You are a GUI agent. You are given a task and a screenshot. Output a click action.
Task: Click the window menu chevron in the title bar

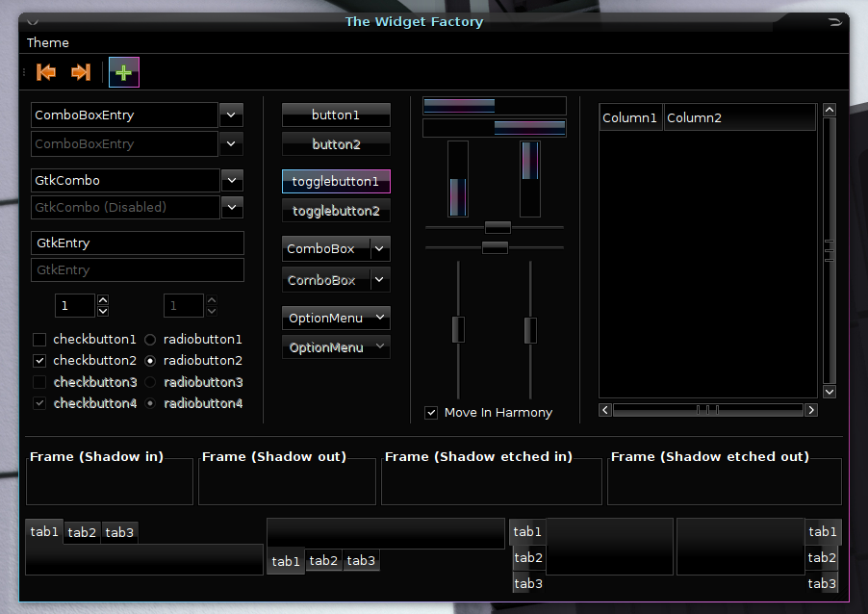tap(33, 23)
